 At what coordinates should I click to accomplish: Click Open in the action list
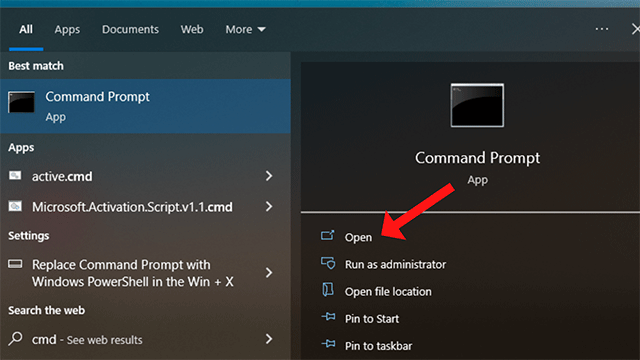358,237
